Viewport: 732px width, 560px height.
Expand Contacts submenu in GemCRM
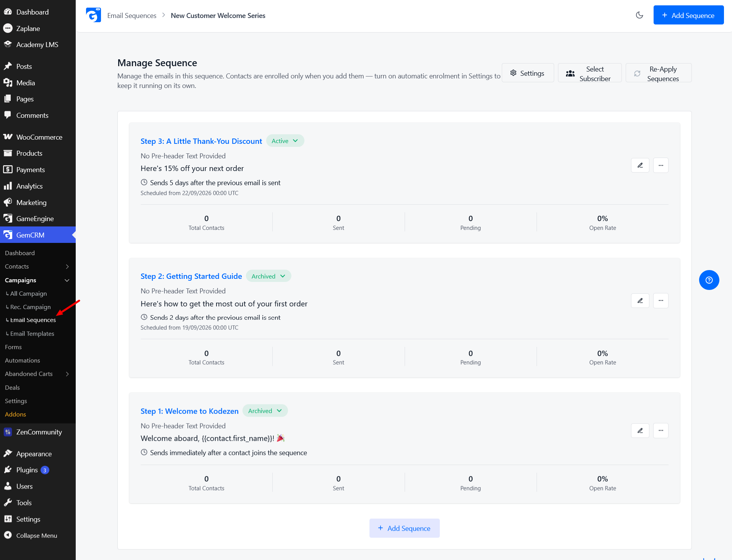click(x=67, y=266)
